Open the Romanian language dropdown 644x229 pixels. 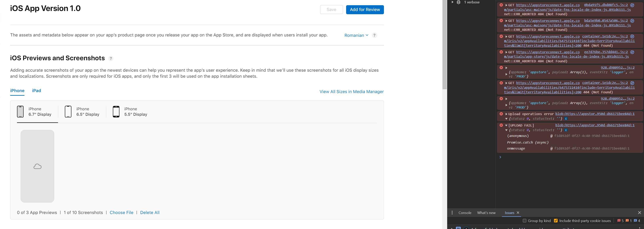[x=356, y=35]
